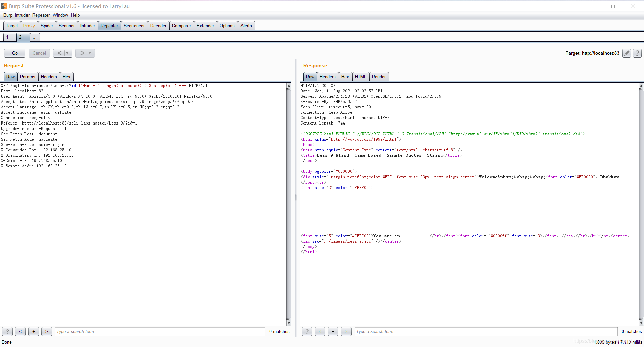Click the edit target pencil icon
The width and height of the screenshot is (644, 347).
click(x=626, y=53)
